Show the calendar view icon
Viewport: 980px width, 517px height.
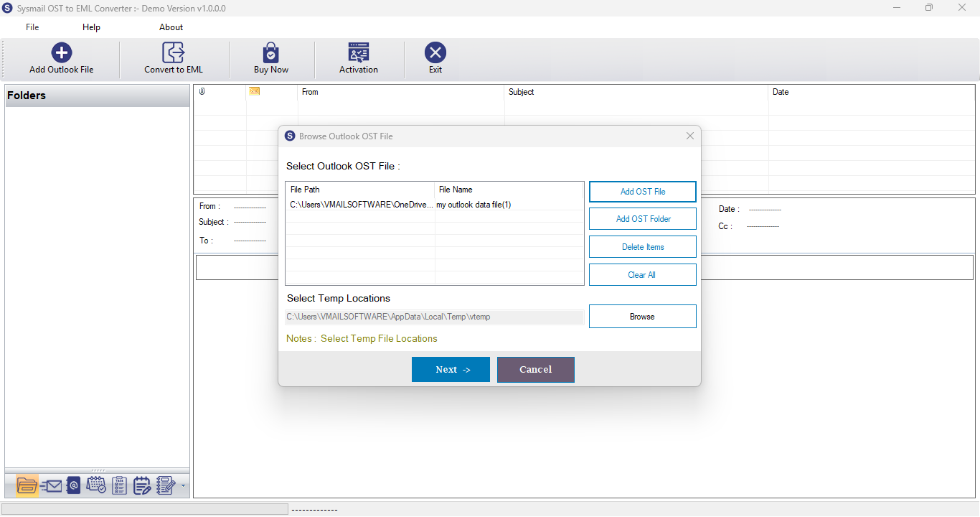click(x=96, y=486)
